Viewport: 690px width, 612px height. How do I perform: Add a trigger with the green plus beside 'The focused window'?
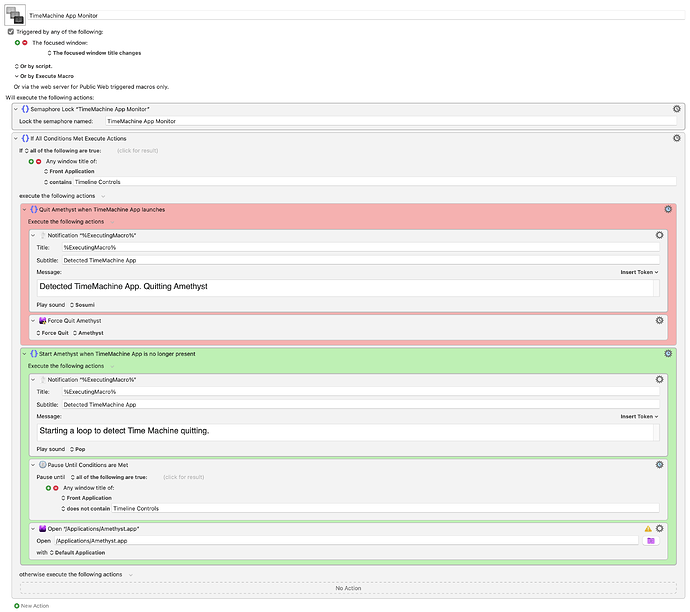17,43
